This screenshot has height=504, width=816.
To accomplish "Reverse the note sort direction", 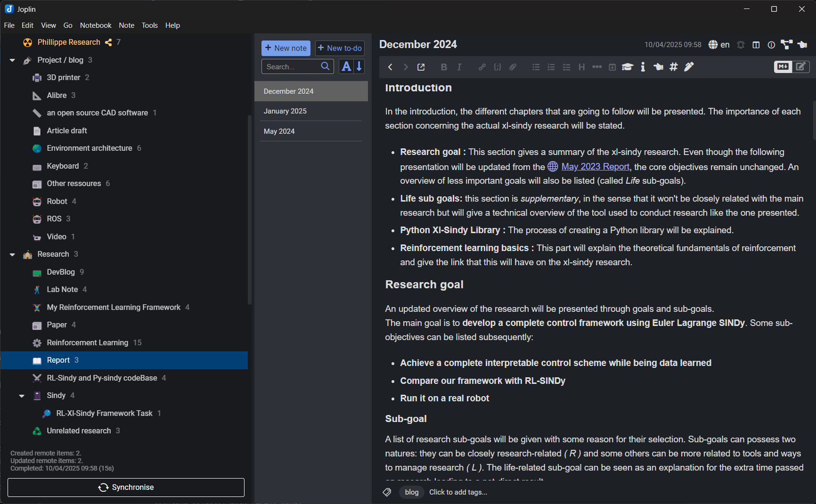I will tap(359, 66).
